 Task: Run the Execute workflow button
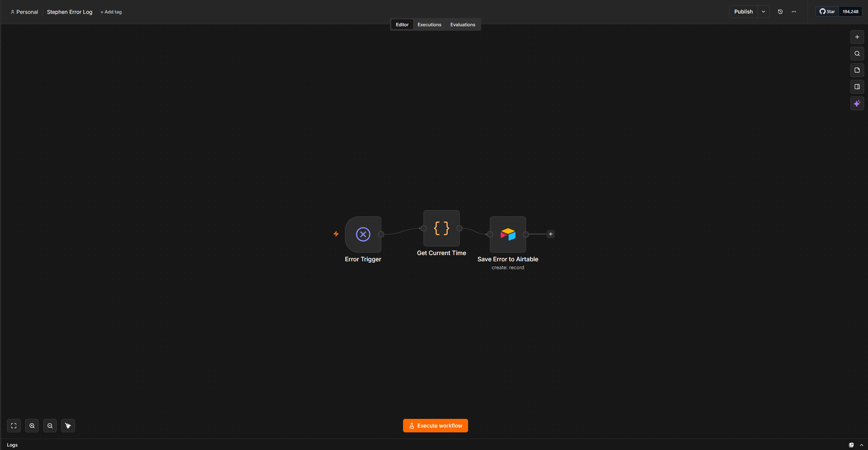point(435,425)
